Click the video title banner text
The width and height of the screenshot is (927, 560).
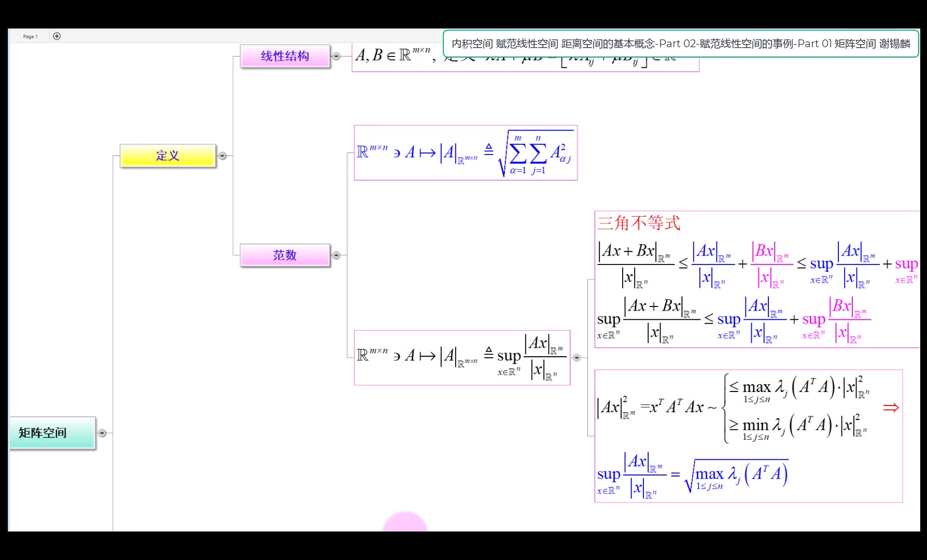click(681, 44)
